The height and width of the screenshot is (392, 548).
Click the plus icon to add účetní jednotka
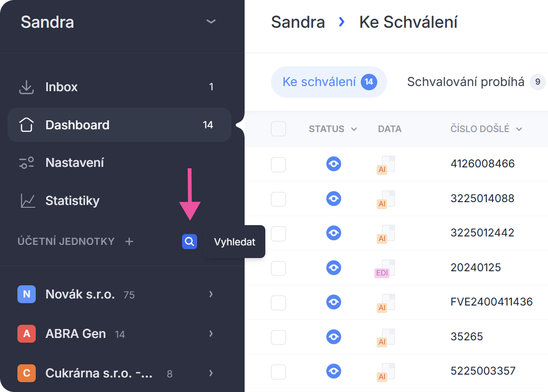(129, 242)
